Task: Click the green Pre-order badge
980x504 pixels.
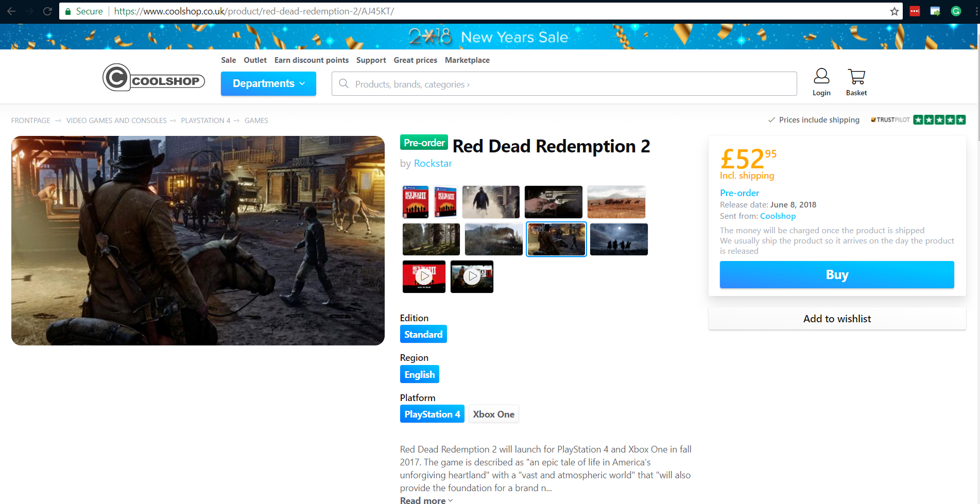Action: pos(424,143)
